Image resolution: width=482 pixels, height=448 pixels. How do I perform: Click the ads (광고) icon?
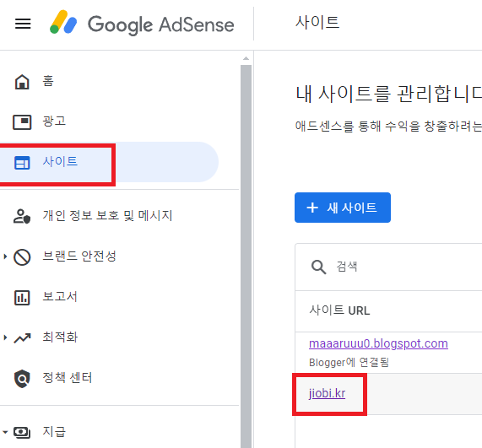[22, 122]
